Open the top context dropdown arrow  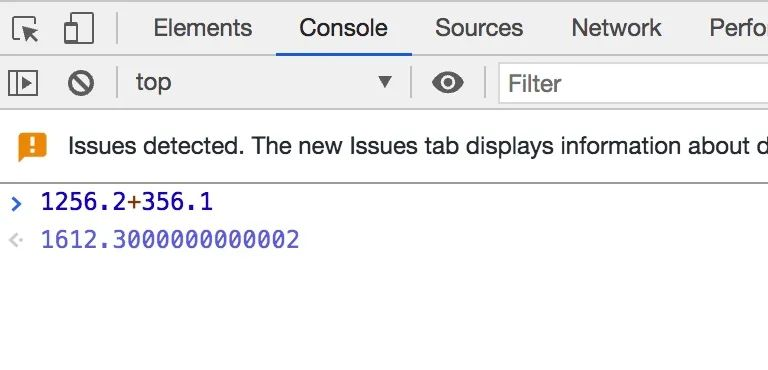[385, 82]
